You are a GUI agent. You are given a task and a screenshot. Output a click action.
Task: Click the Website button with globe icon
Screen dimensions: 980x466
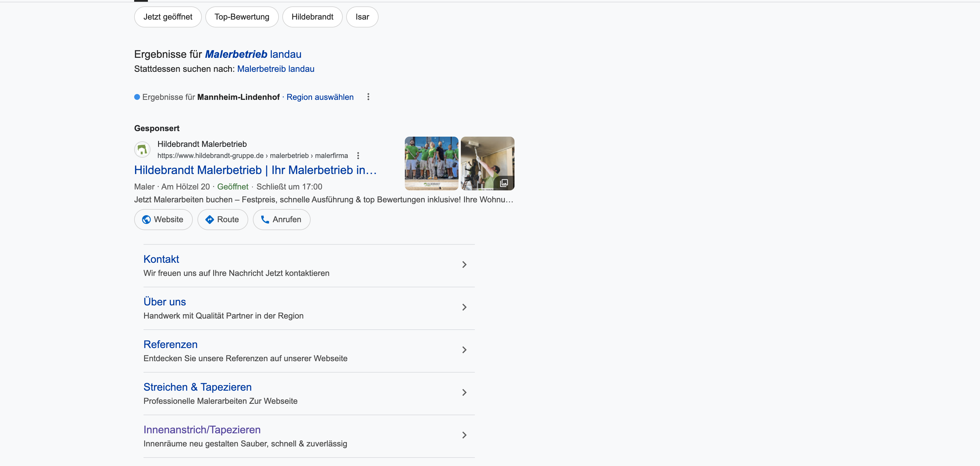pyautogui.click(x=163, y=219)
